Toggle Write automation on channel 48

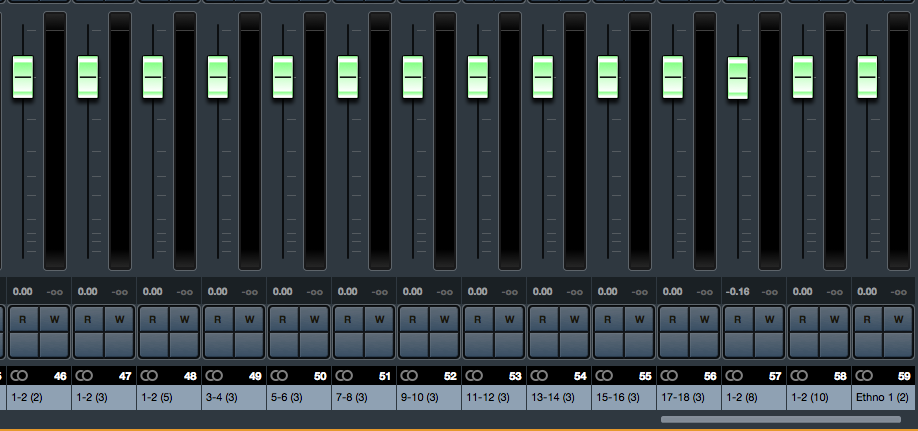184,319
